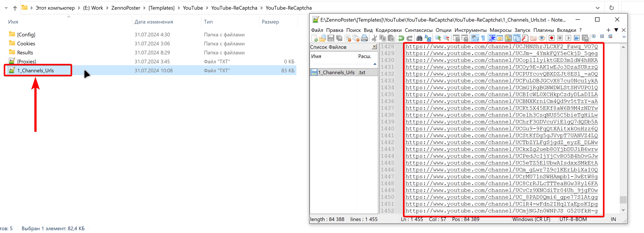The height and width of the screenshot is (233, 644).
Task: Click the ZennoPoster breadcrumb in address bar
Action: click(126, 8)
